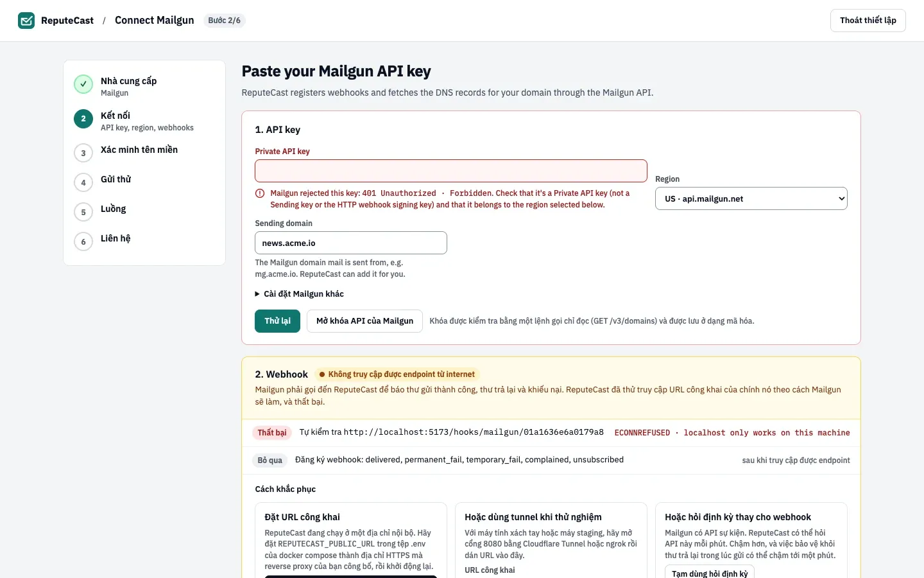Click the red error icon under API key
Viewport: 924px width, 578px height.
[x=260, y=193]
